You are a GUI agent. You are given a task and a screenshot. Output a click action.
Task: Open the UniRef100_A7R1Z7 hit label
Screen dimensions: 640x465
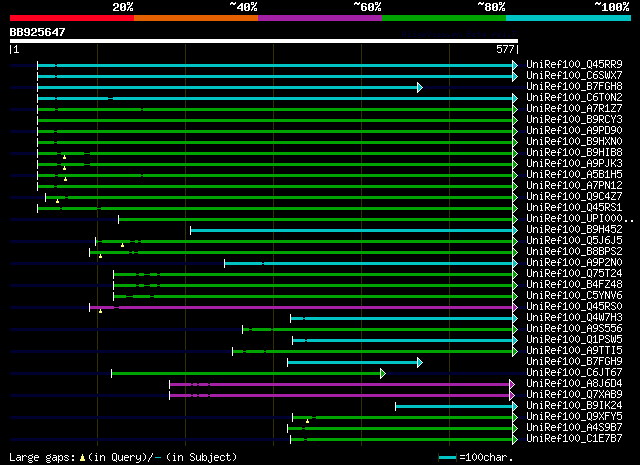coord(574,109)
